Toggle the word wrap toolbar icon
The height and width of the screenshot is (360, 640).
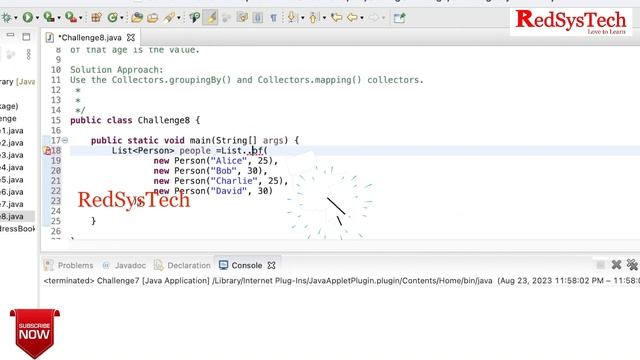click(242, 18)
